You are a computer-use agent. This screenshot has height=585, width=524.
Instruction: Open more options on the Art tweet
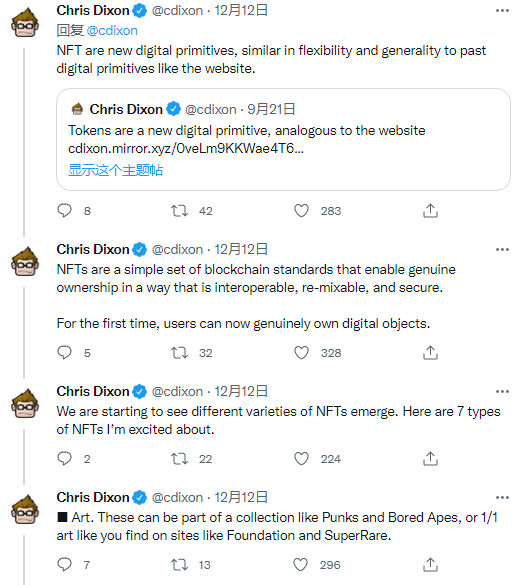[x=502, y=497]
